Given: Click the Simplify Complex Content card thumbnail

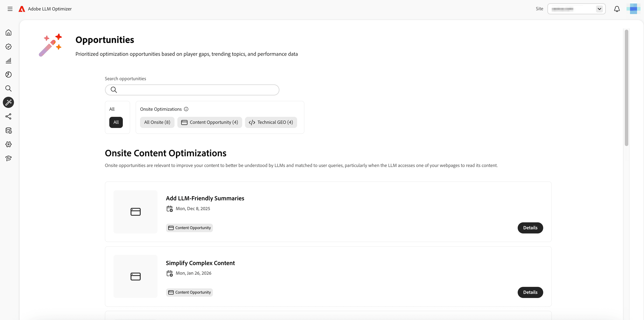Looking at the screenshot, I should (x=135, y=277).
